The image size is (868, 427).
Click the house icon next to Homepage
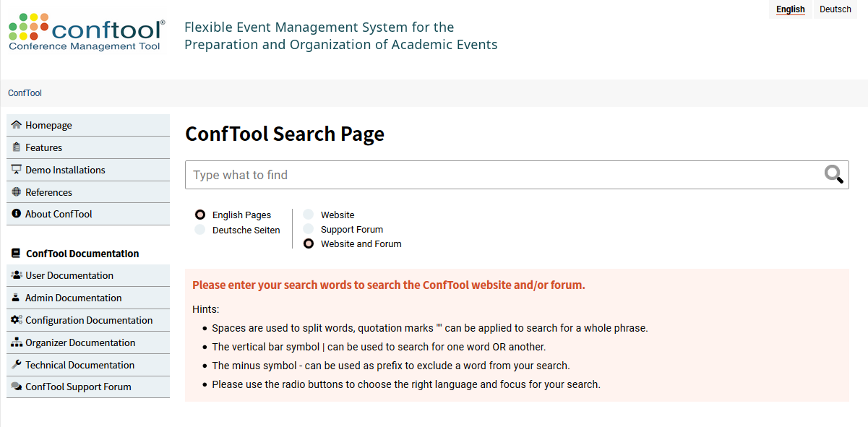click(x=17, y=125)
